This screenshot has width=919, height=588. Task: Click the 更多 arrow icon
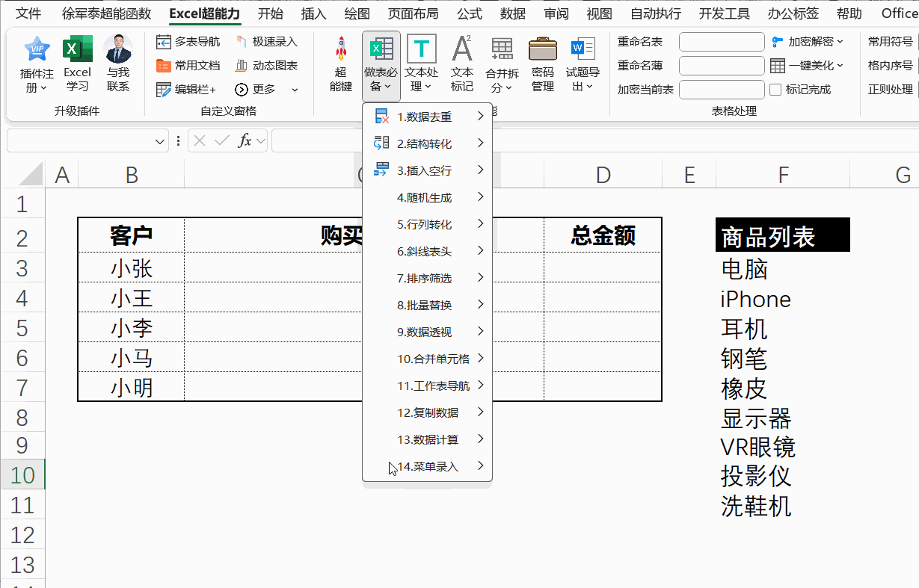tap(242, 90)
